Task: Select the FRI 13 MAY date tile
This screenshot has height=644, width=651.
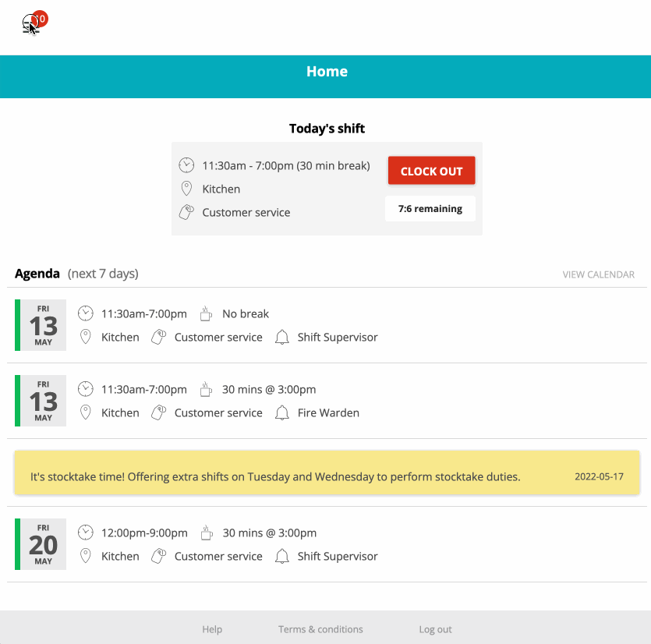Action: pyautogui.click(x=41, y=325)
